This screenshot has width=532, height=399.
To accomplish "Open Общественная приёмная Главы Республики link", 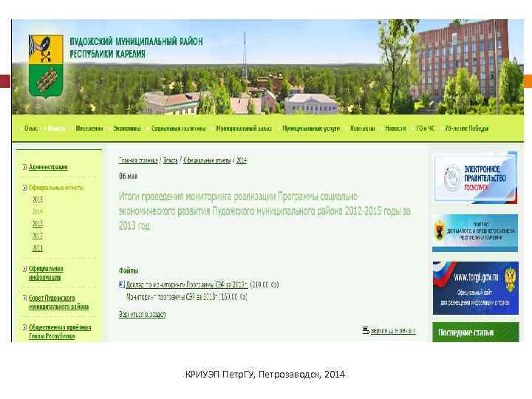I will 60,332.
